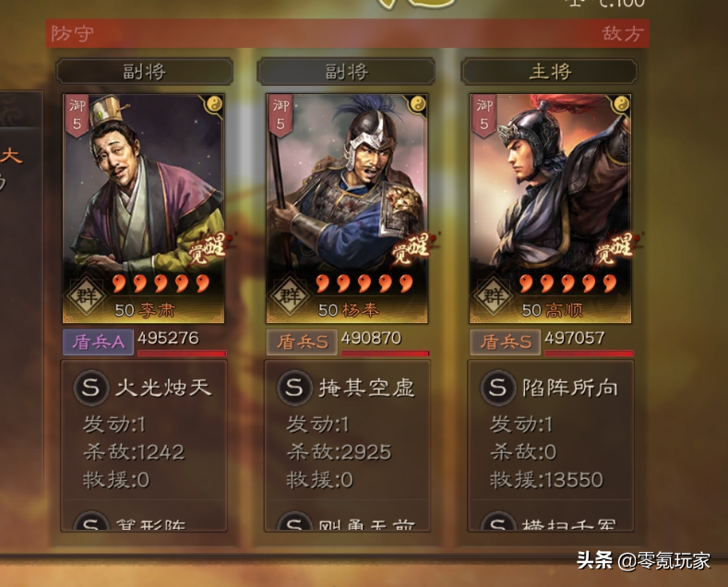The height and width of the screenshot is (587, 728).
Task: Click the red troop bar under 495276
Action: [x=182, y=353]
